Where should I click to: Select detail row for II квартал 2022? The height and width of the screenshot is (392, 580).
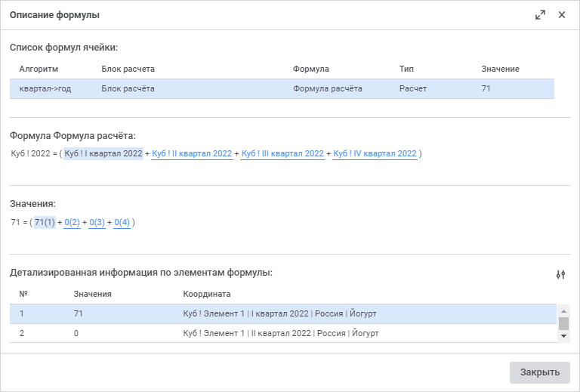[283, 333]
